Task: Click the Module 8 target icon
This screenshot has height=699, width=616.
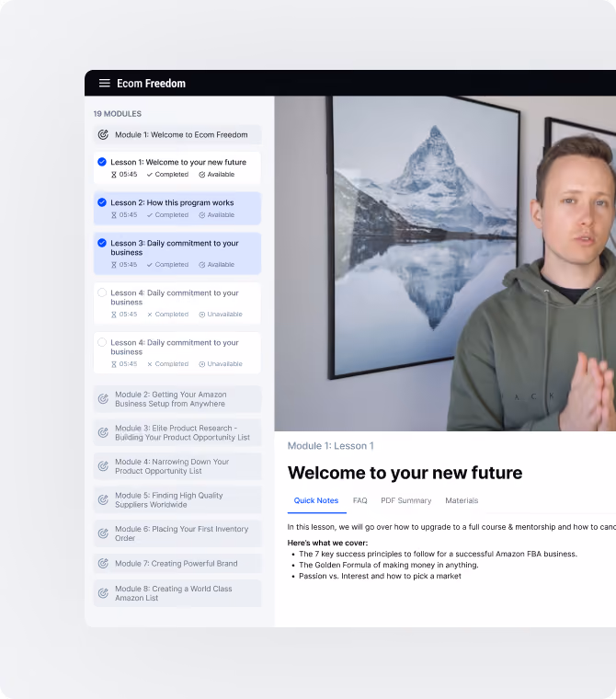Action: pos(103,593)
